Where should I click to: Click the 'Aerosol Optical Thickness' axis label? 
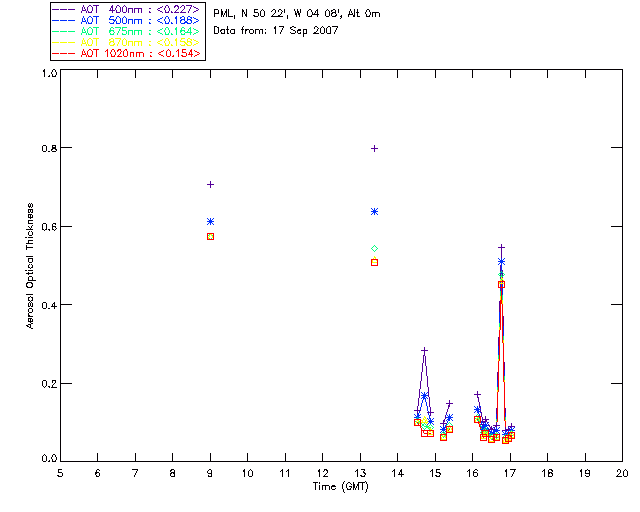[30, 266]
